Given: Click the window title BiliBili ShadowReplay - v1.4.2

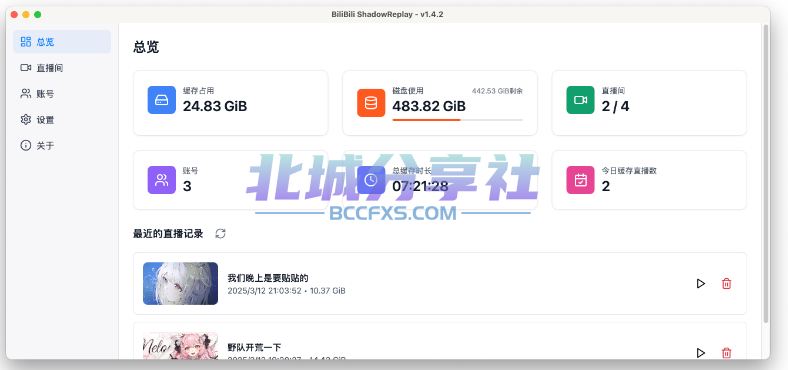Looking at the screenshot, I should coord(387,14).
